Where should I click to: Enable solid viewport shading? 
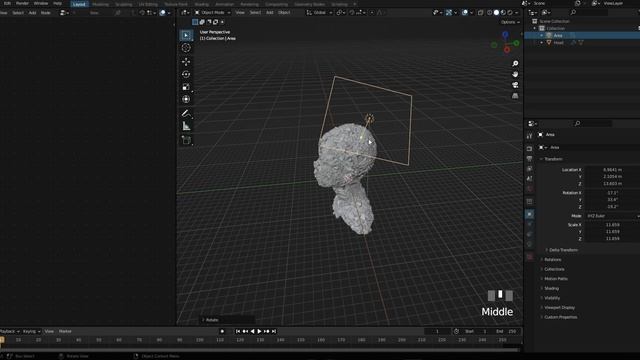point(496,13)
